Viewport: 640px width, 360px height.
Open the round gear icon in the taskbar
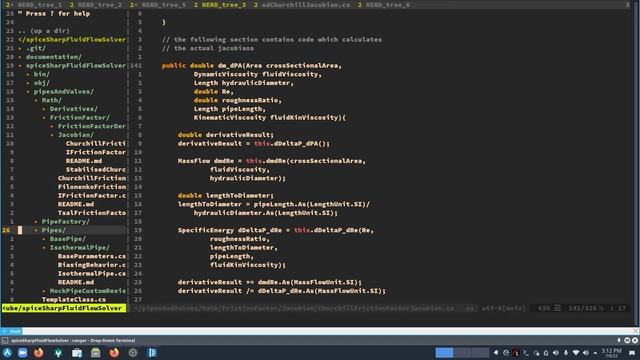coord(133,353)
